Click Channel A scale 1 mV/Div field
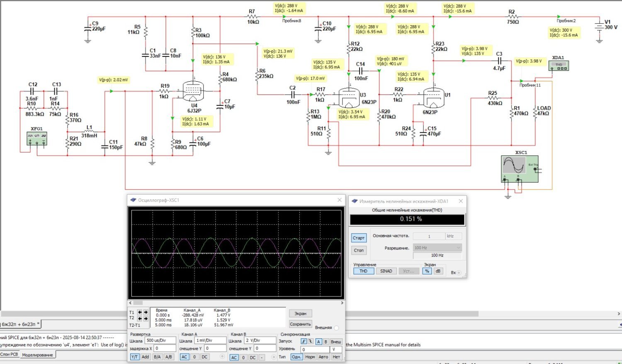622x364 pixels. [x=210, y=341]
